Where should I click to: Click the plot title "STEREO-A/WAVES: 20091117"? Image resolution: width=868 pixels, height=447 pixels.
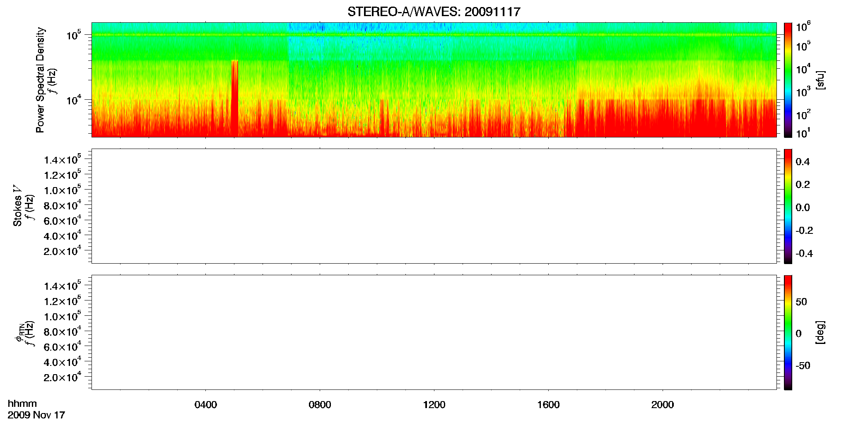(x=434, y=12)
